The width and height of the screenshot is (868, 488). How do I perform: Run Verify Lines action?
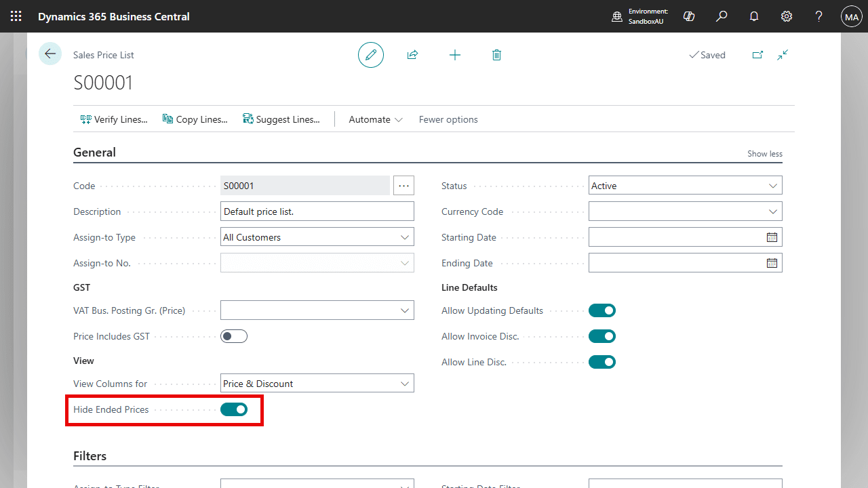(x=114, y=119)
